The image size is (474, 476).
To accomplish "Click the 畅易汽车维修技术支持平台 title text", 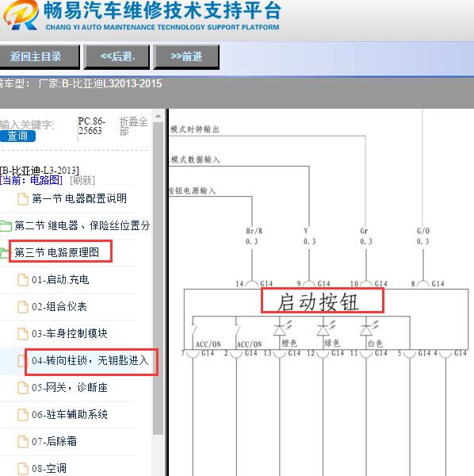I will 162,10.
